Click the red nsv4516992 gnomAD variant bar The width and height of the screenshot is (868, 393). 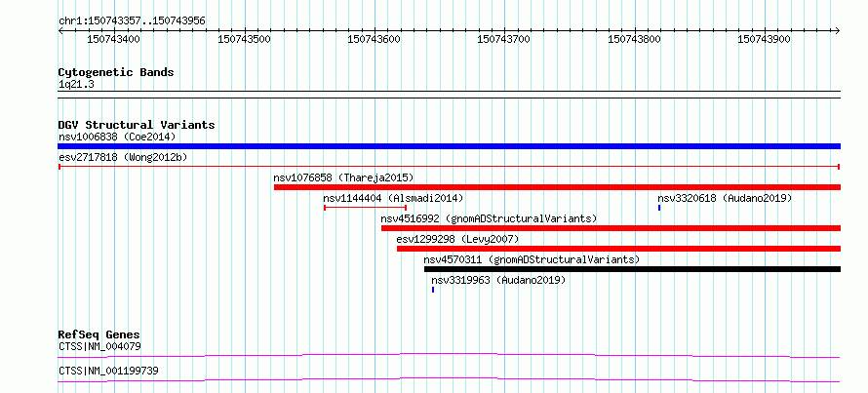(611, 228)
